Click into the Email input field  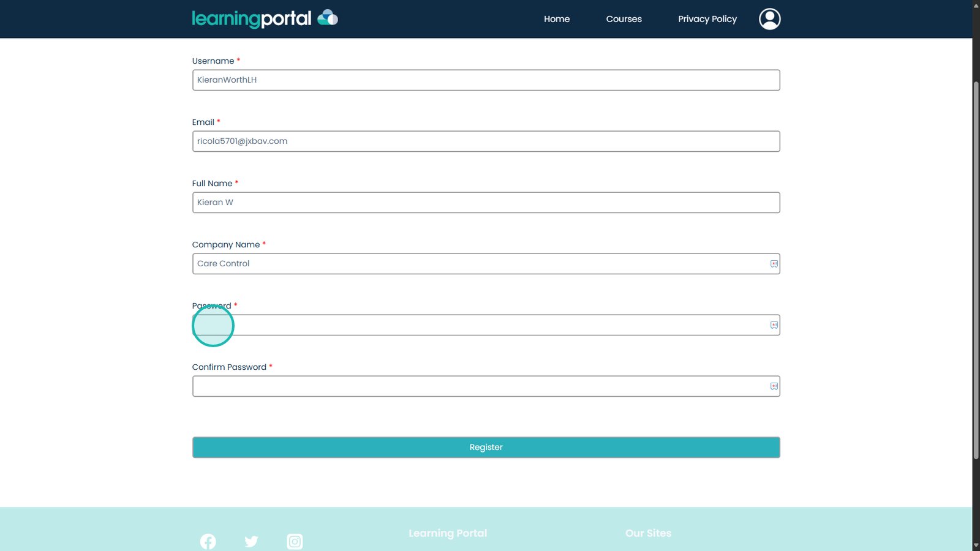point(485,141)
